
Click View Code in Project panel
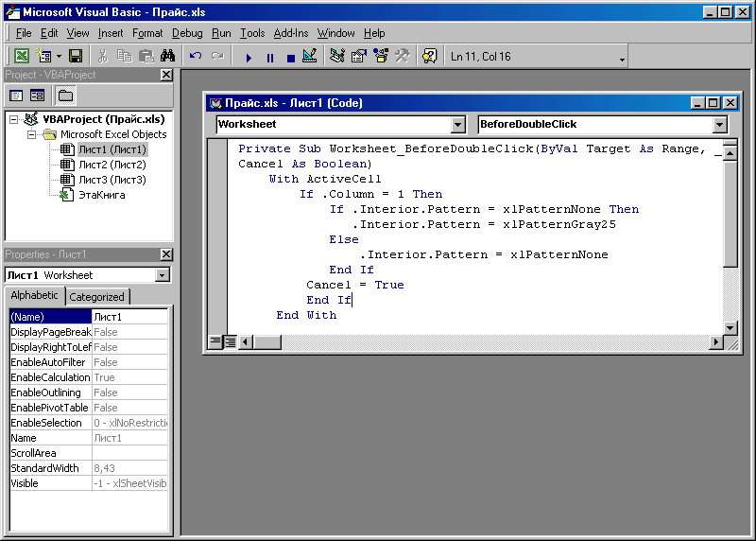16,96
